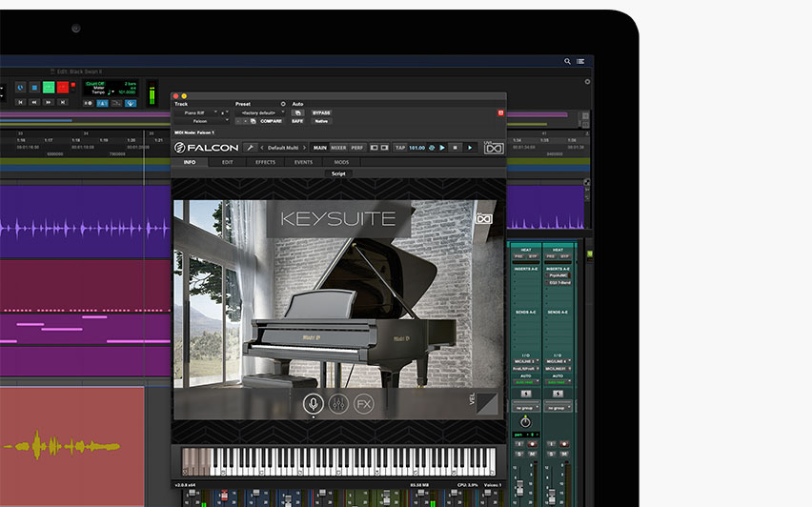The width and height of the screenshot is (812, 507).
Task: Click the online sync clock icon in transport
Action: [x=20, y=87]
